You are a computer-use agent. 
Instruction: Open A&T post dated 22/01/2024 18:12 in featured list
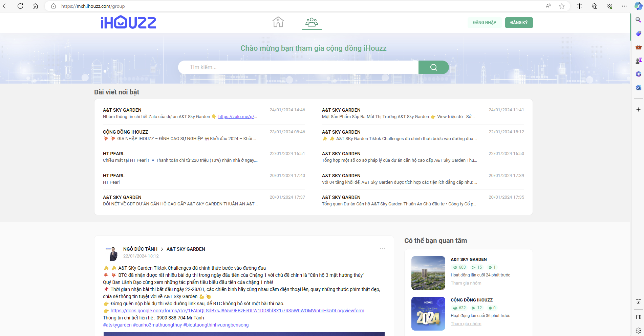point(423,135)
